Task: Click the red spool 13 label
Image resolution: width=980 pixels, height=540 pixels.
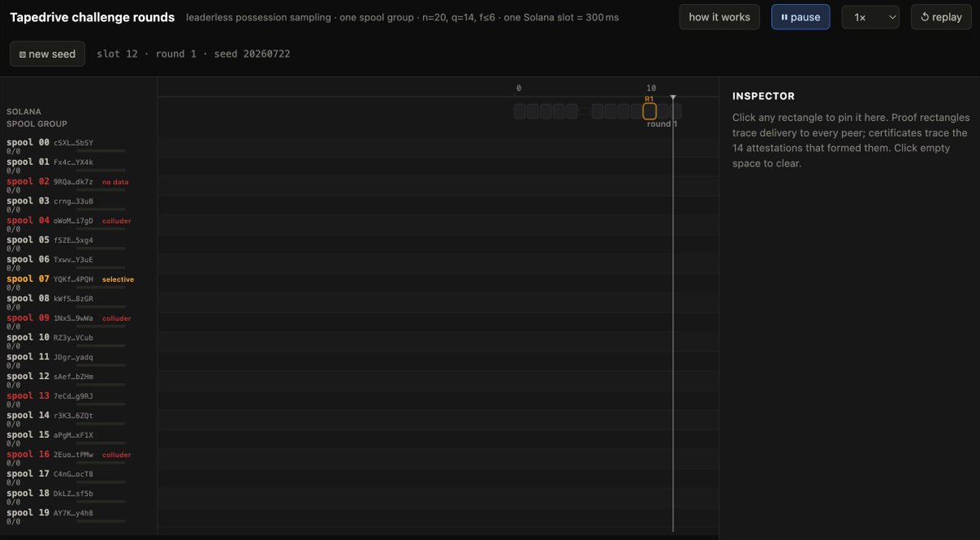Action: pos(28,396)
